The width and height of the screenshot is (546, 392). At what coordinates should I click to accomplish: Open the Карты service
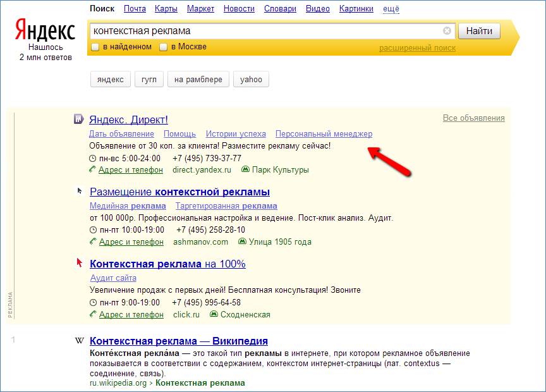pyautogui.click(x=166, y=8)
